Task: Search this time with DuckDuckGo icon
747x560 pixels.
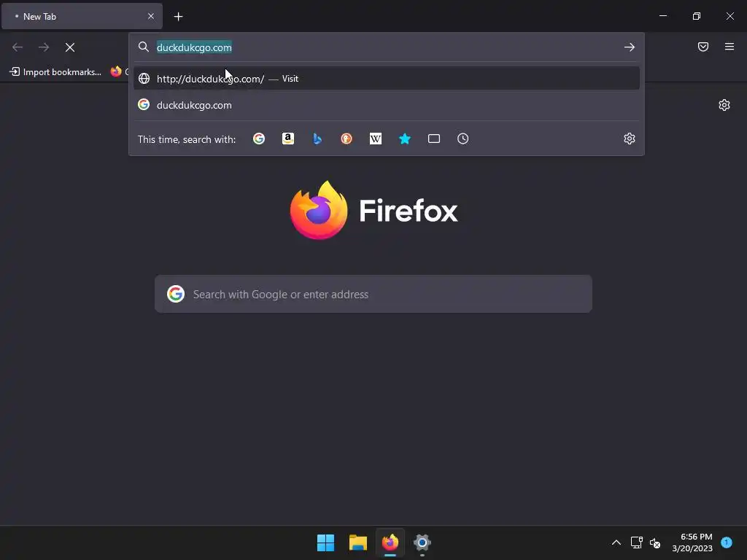Action: (347, 139)
